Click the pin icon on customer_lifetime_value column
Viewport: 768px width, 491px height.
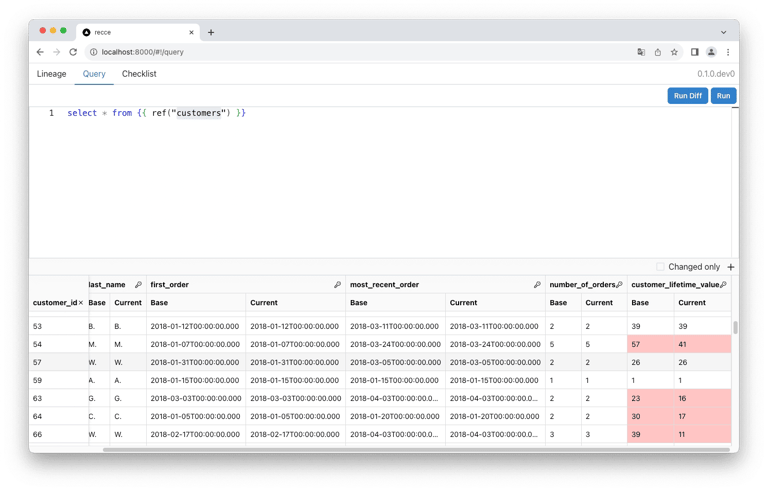723,285
